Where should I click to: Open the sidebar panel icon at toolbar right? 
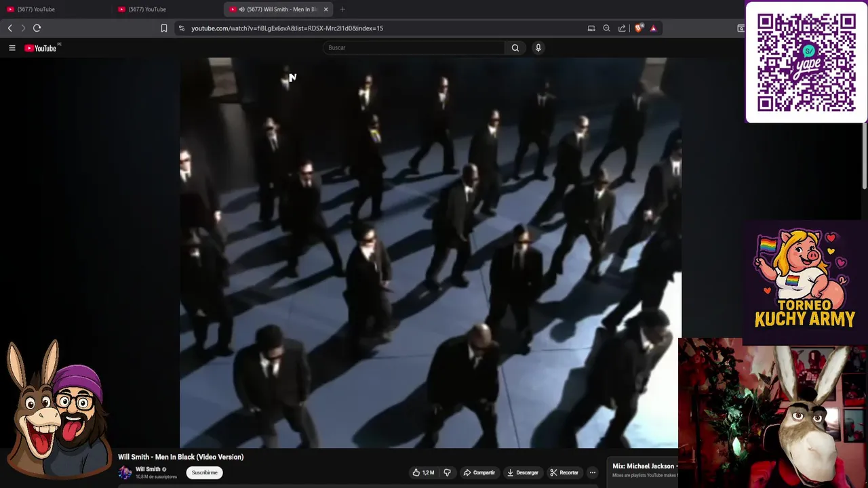pos(741,28)
